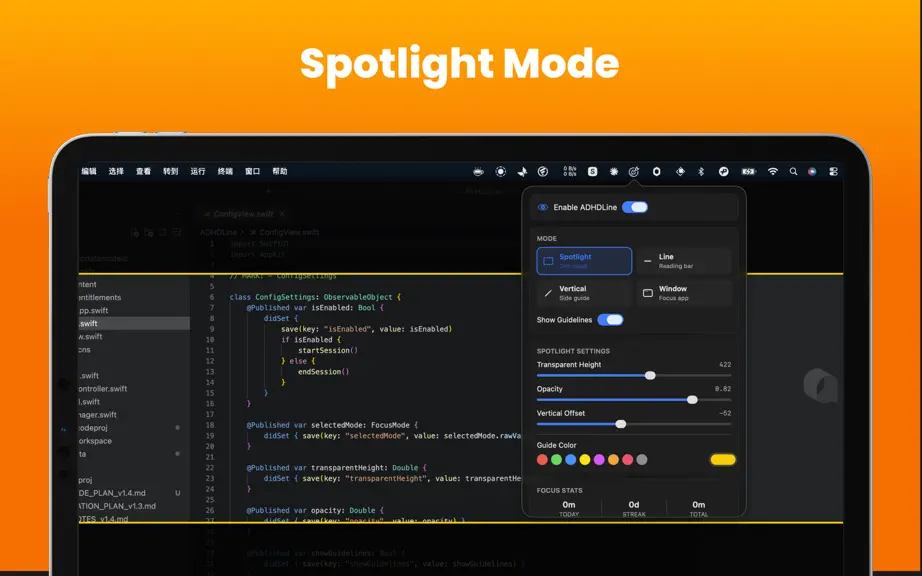Open the 窗口 menu
Viewport: 922px width, 576px height.
[x=252, y=172]
